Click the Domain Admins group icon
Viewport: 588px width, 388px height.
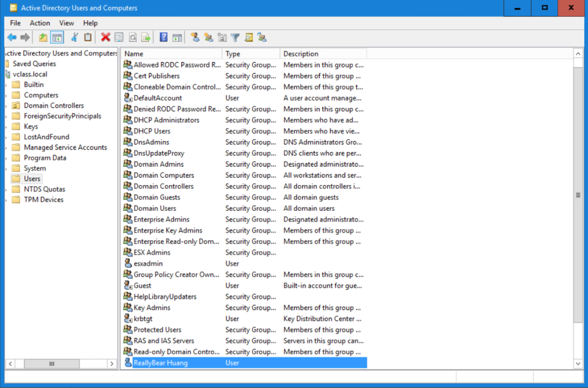coord(128,164)
